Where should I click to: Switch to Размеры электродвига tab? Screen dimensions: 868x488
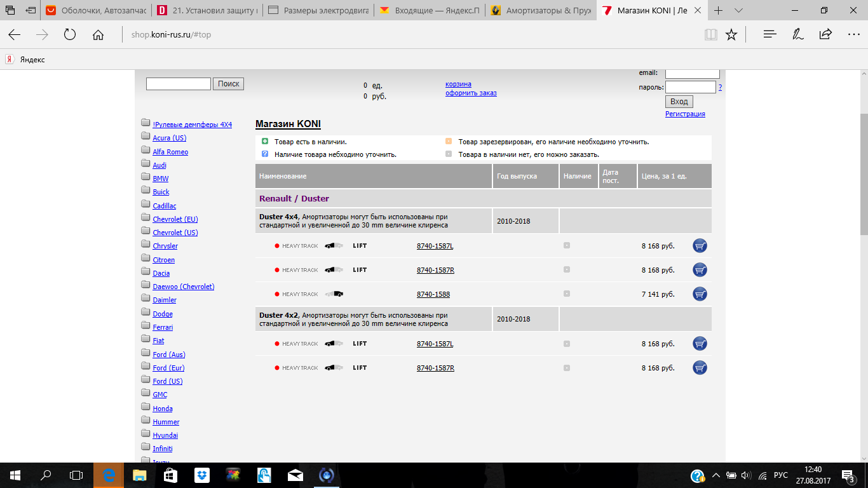[318, 10]
